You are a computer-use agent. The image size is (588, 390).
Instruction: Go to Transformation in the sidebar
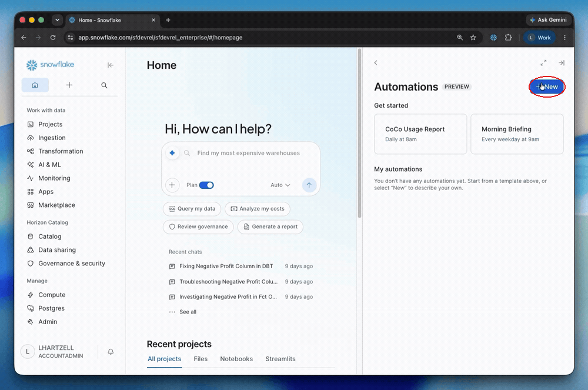[61, 151]
